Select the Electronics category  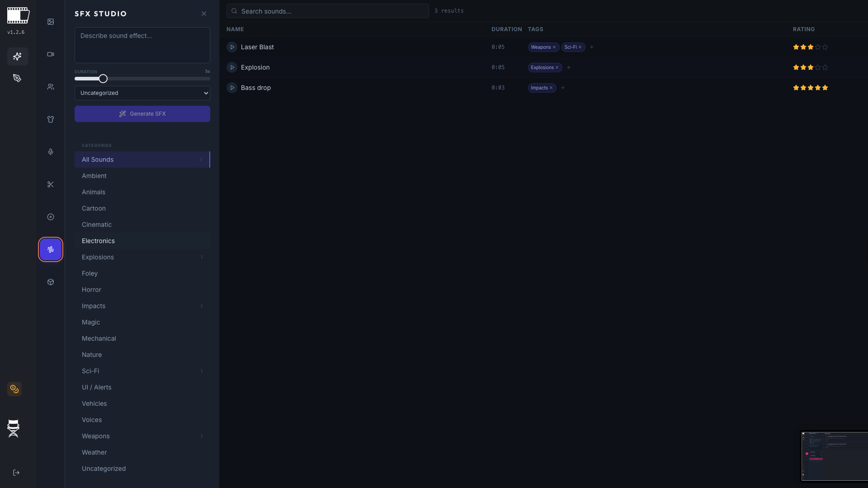point(142,241)
